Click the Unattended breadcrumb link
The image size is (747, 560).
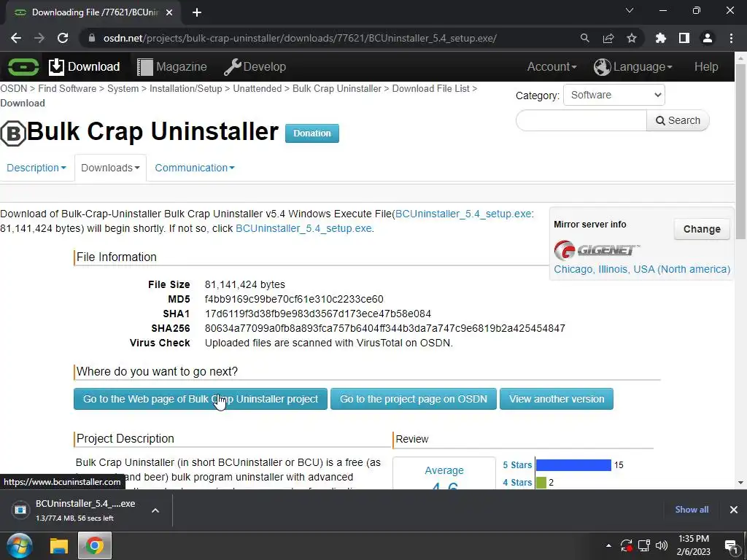pyautogui.click(x=258, y=88)
